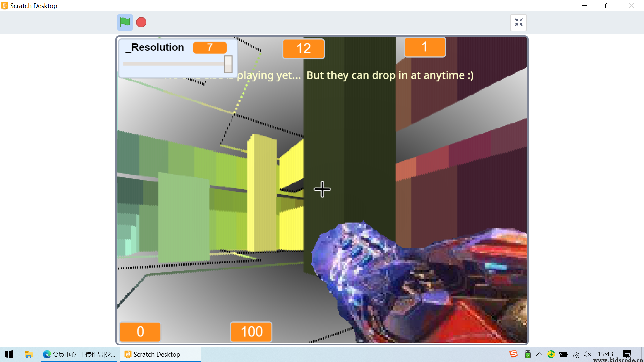Screen dimensions: 644x362
Task: Click the 'But they can drop in' message
Action: [x=390, y=75]
